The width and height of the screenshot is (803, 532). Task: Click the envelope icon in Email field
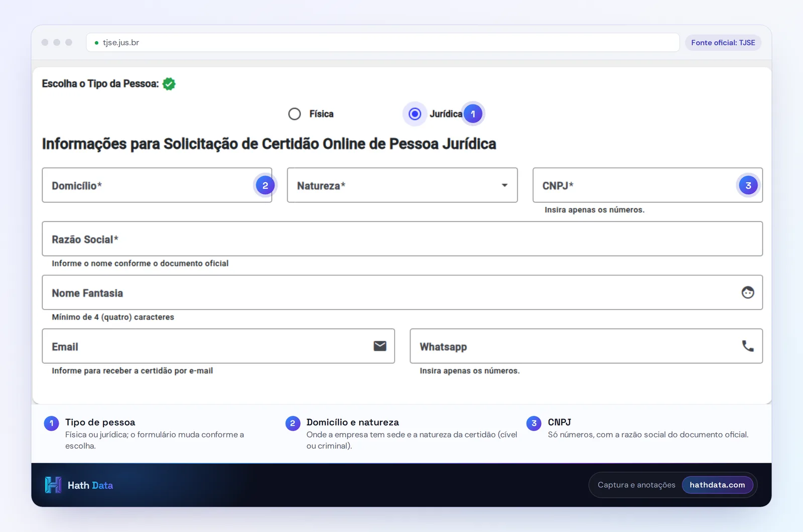click(380, 346)
